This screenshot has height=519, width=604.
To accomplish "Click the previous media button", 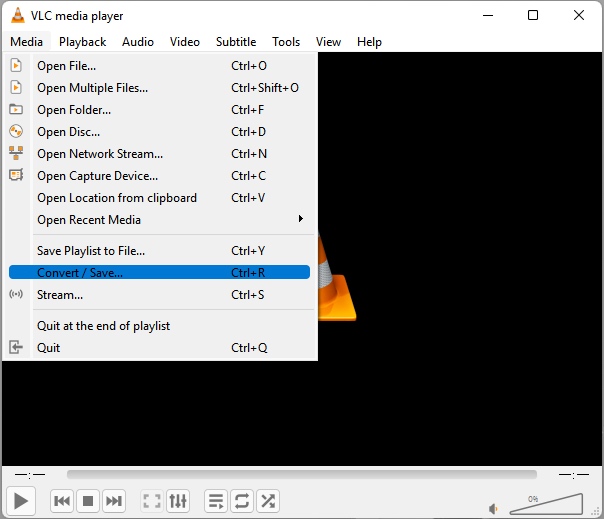I will (62, 501).
